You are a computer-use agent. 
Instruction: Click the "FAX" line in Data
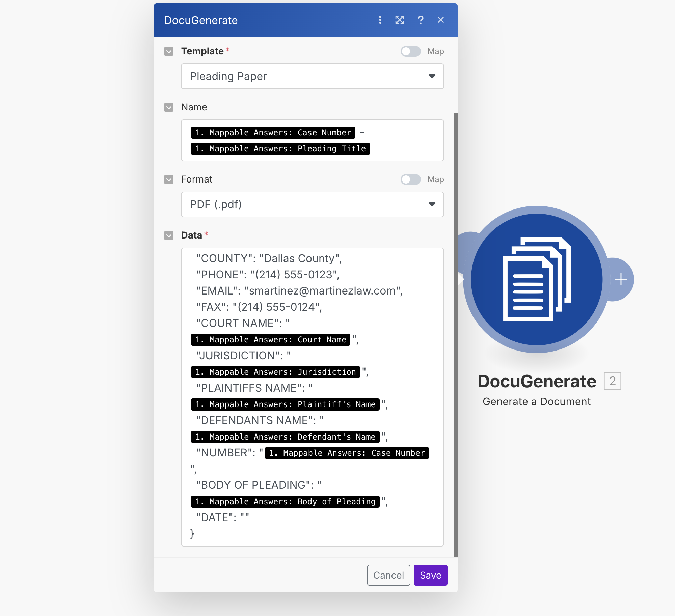(x=259, y=307)
